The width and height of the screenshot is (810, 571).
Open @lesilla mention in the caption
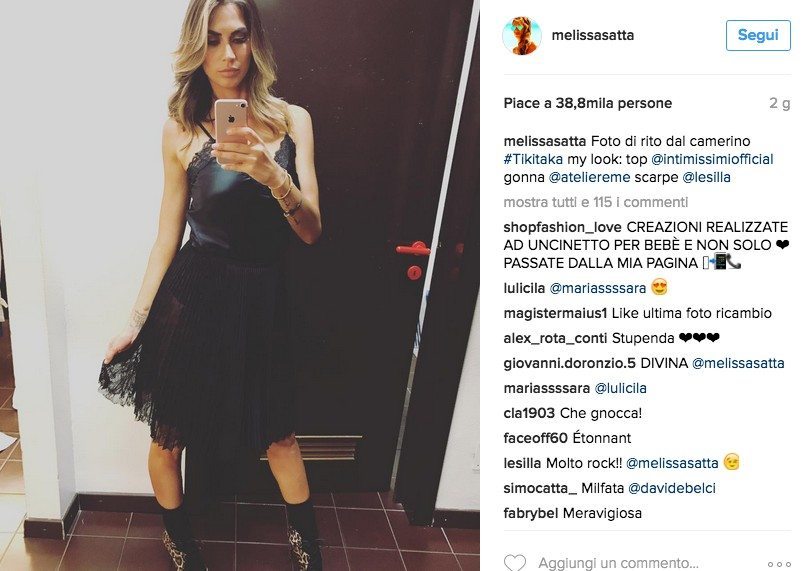pos(706,177)
